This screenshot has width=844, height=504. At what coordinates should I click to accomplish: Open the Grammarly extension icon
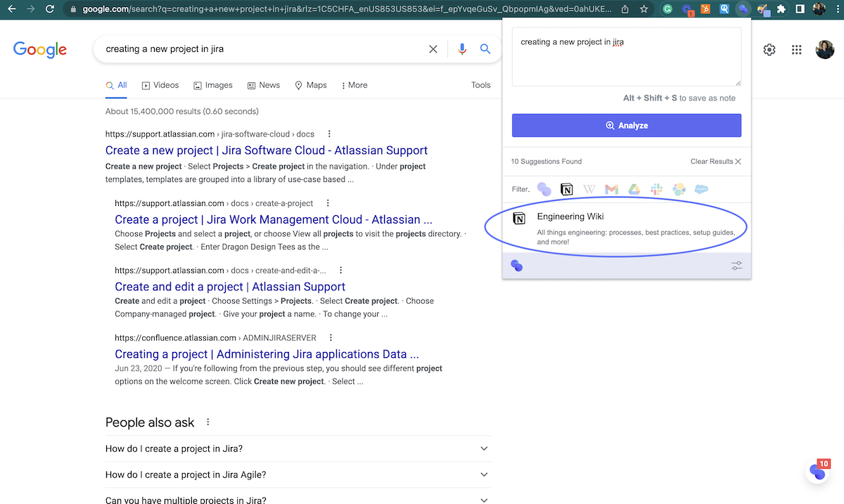click(x=667, y=9)
